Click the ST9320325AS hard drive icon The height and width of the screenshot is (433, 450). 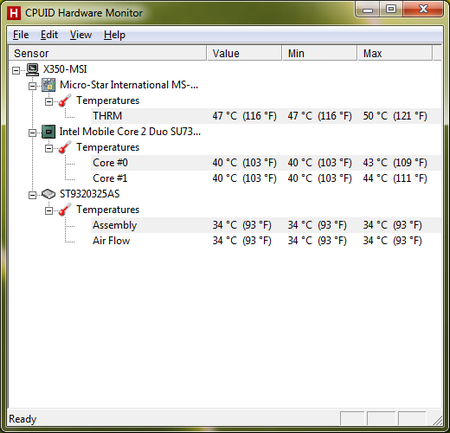(49, 194)
